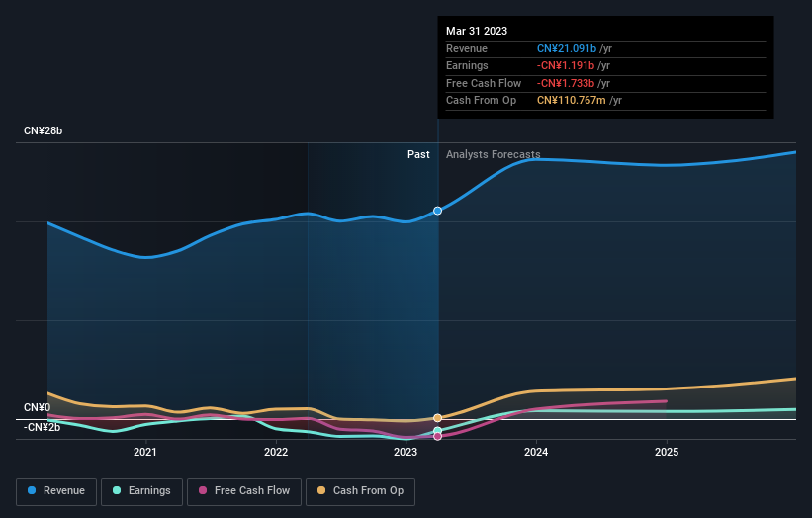Click the teal Earnings legend dot
812x518 pixels.
pyautogui.click(x=117, y=490)
